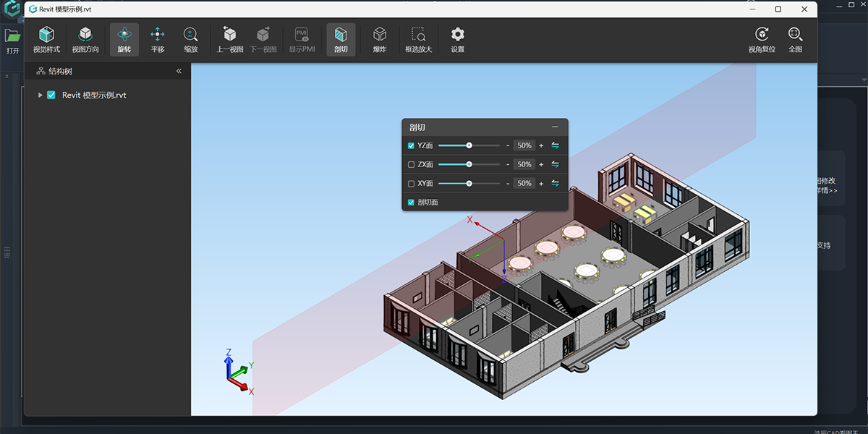This screenshot has width=868, height=434.
Task: Open the 视觉样式 visual style tool
Action: click(46, 39)
